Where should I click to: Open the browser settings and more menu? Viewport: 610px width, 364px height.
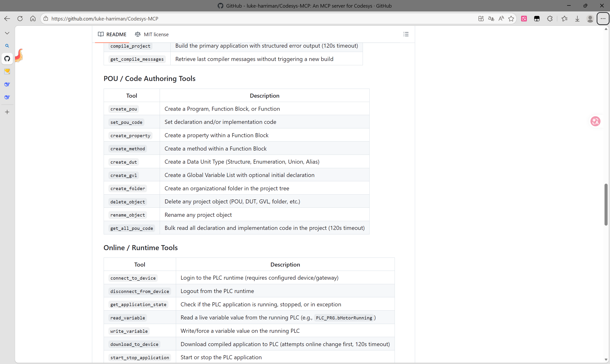pos(603,19)
